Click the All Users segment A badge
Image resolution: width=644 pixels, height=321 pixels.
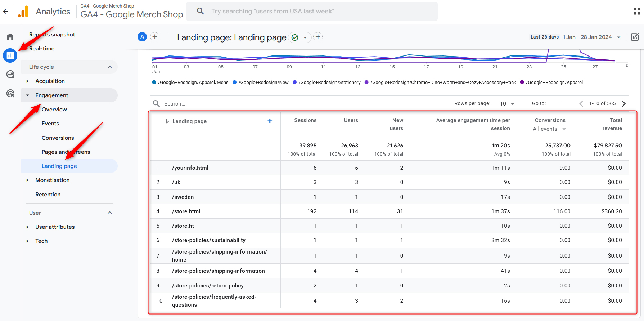pos(142,37)
